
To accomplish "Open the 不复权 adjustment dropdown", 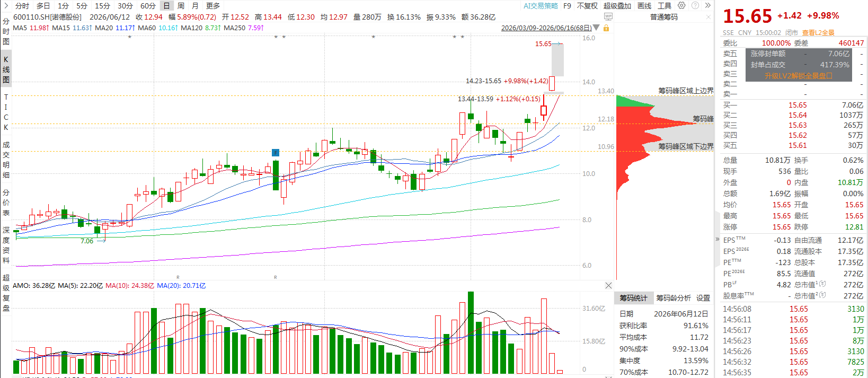I will (587, 5).
